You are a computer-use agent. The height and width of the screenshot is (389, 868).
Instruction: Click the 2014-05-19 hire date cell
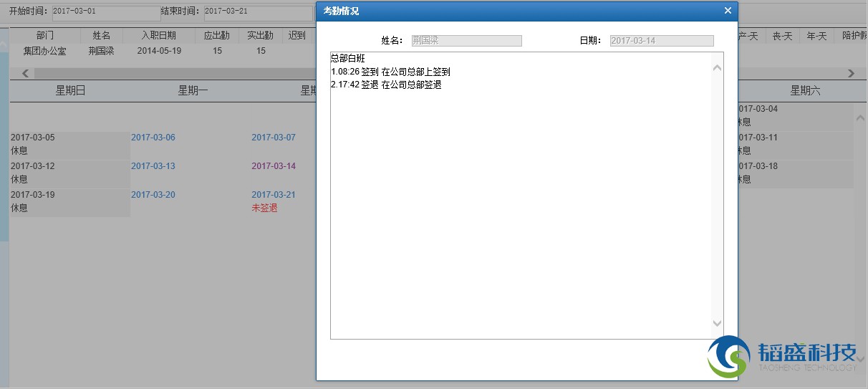coord(159,51)
